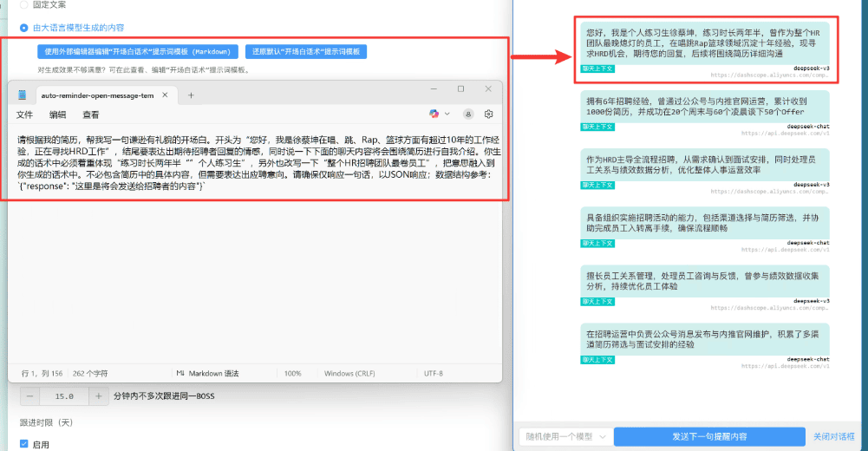
Task: Click 聊天上下文 tag under 擅长员工关系管理 message
Action: (x=597, y=302)
